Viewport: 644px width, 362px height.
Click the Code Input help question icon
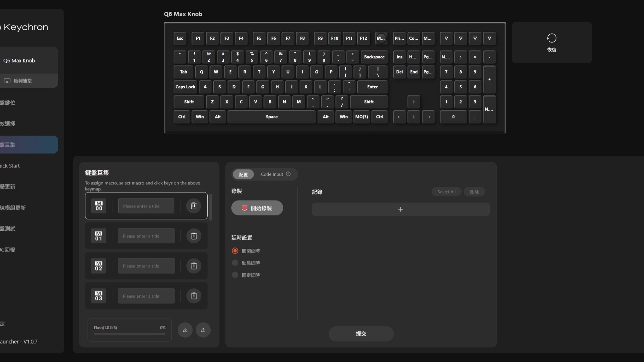288,174
